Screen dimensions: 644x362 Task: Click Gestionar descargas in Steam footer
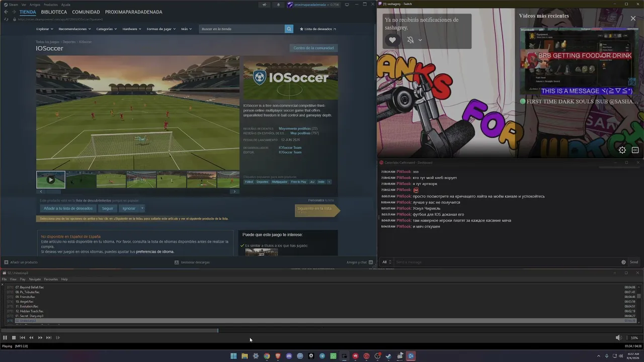point(192,262)
